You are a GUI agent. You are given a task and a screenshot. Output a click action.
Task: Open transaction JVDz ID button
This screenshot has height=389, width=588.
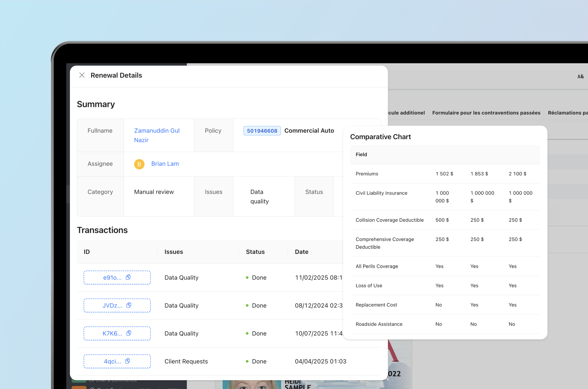(112, 305)
